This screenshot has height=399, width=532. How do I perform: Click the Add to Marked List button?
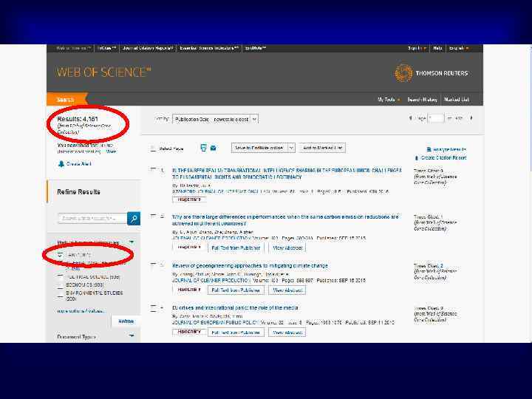[322, 148]
